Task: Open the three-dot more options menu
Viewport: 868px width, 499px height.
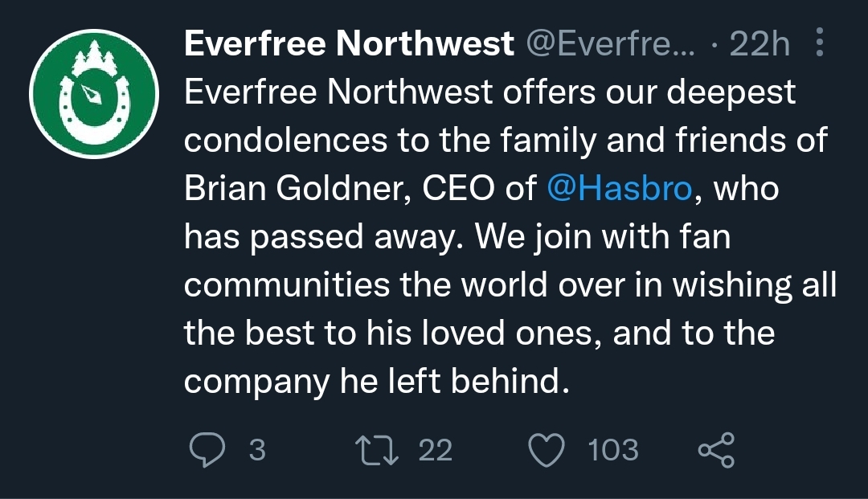Action: point(820,42)
